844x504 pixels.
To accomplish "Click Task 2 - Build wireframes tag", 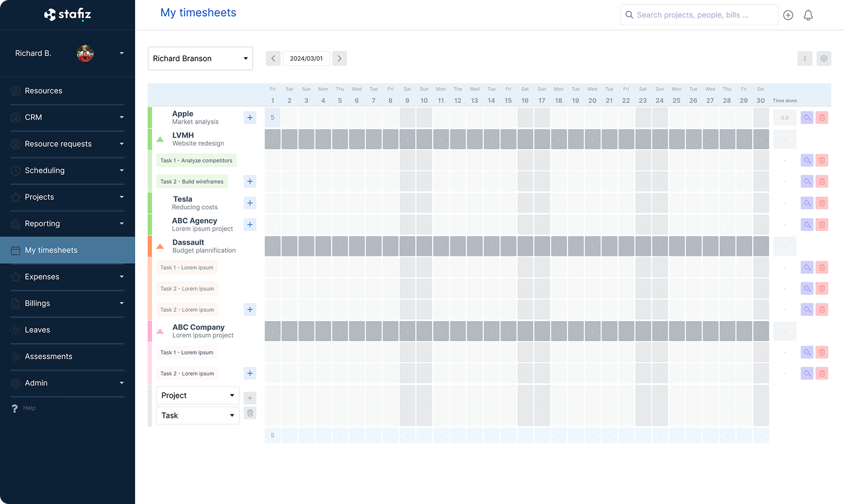I will tap(192, 181).
